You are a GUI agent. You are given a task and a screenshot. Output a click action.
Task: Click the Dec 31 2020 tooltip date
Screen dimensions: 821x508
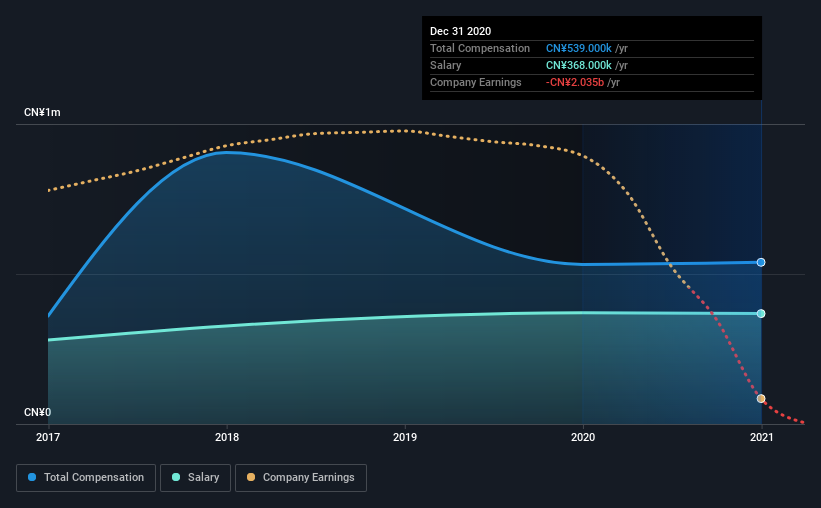click(x=460, y=31)
